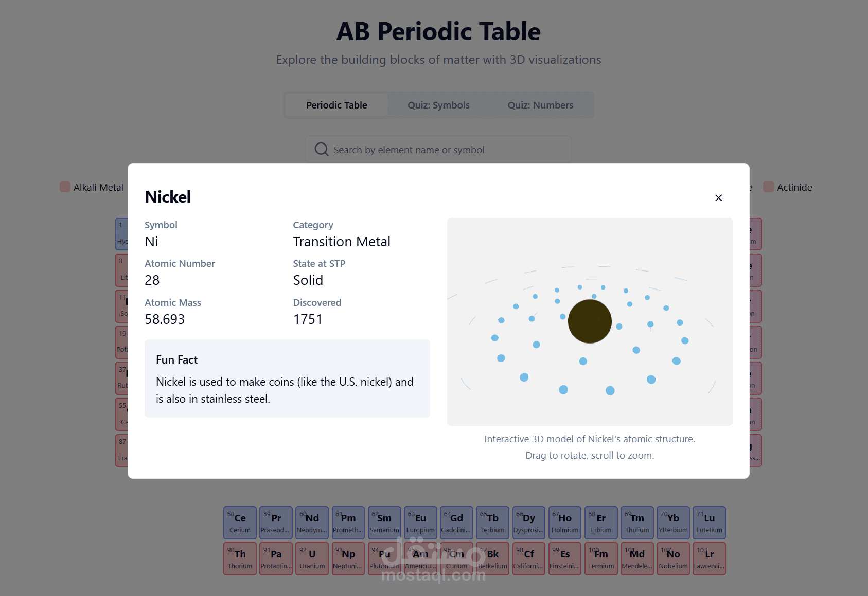Click the search magnifier icon
This screenshot has width=868, height=596.
321,149
